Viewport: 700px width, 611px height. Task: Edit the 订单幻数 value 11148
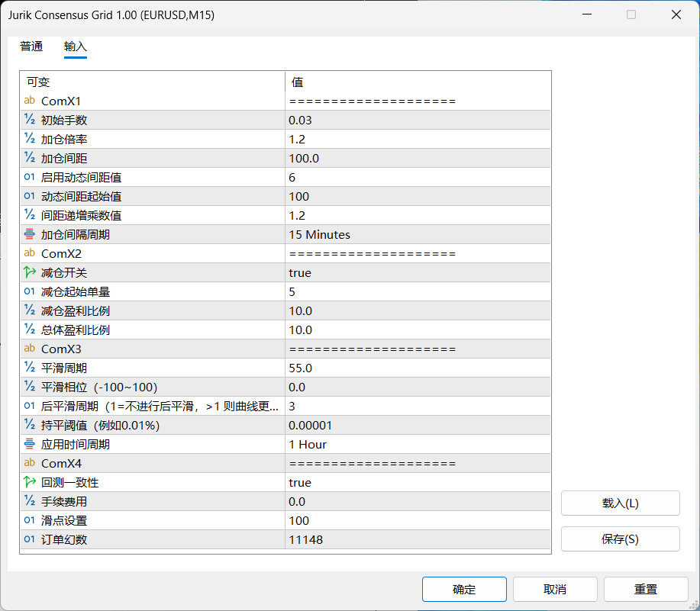pos(418,539)
